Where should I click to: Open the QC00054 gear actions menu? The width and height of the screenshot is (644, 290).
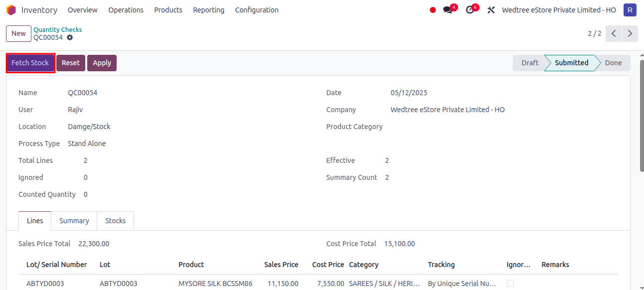(70, 37)
